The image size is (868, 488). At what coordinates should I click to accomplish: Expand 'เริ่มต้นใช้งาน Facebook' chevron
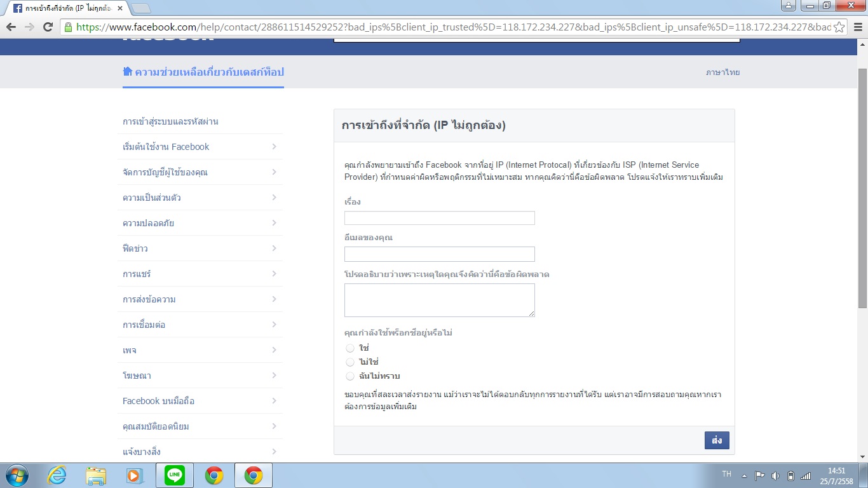(x=274, y=147)
